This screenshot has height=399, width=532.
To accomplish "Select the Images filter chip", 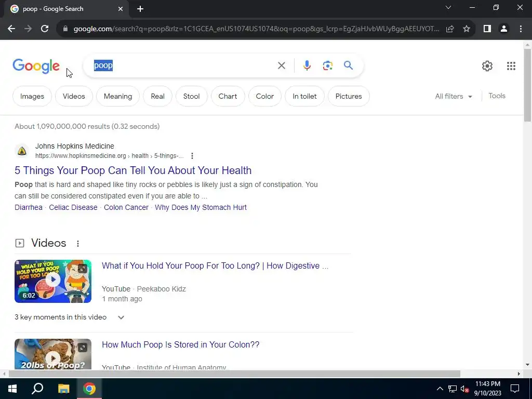I will tap(32, 96).
